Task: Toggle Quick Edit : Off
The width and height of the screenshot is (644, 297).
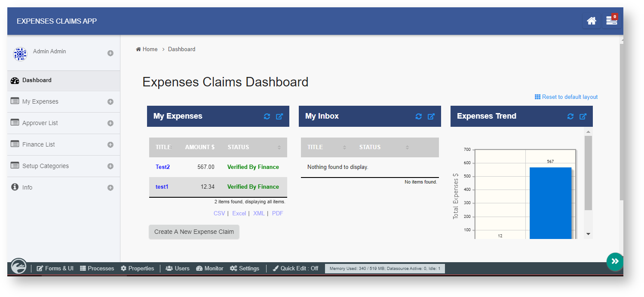Action: [296, 269]
